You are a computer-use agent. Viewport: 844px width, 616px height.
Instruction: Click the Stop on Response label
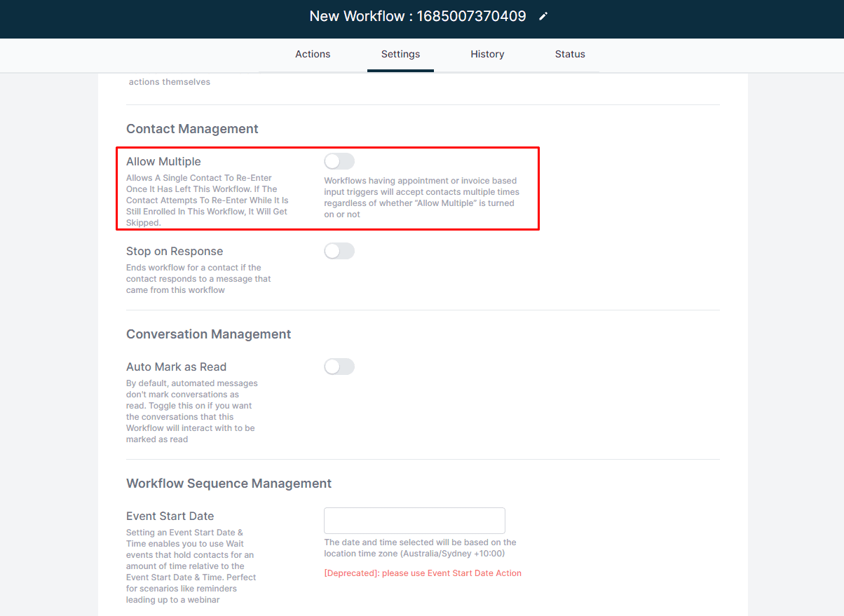tap(175, 251)
